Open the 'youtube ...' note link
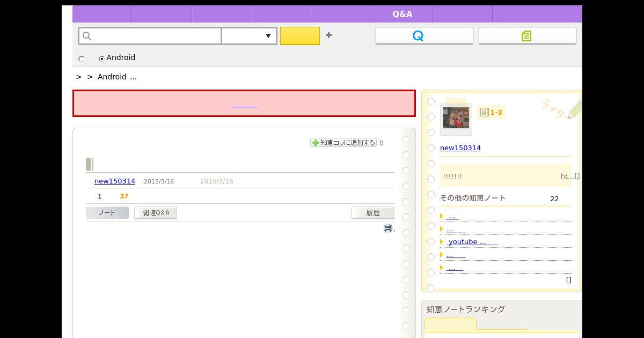 click(x=472, y=242)
